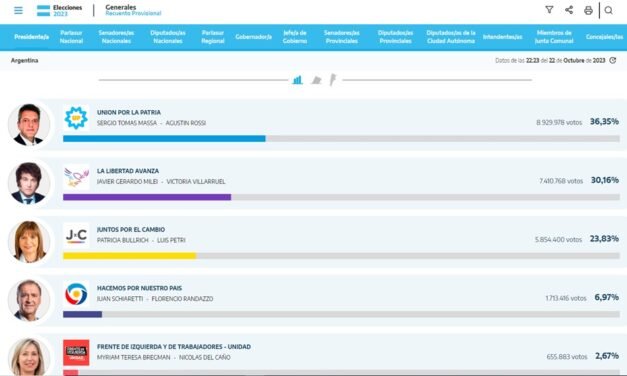Open the Parlasur Nacional tab
Image resolution: width=627 pixels, height=376 pixels.
(x=71, y=37)
